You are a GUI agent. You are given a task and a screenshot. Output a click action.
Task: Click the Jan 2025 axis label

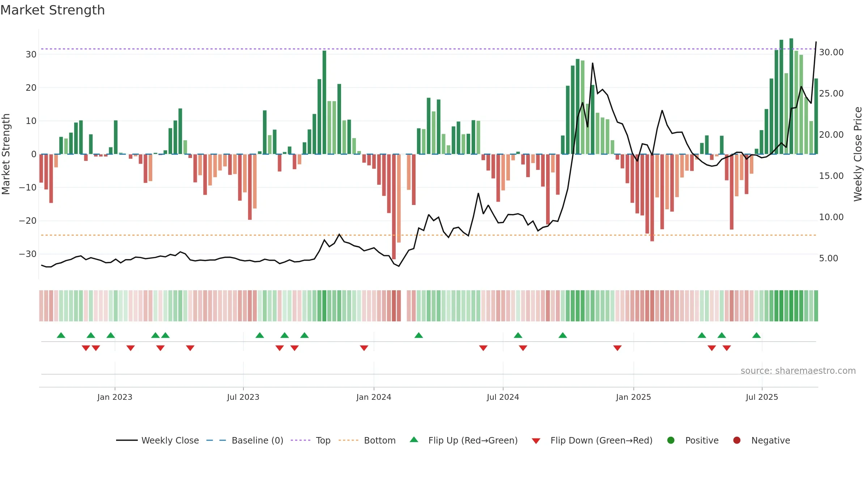click(x=633, y=397)
